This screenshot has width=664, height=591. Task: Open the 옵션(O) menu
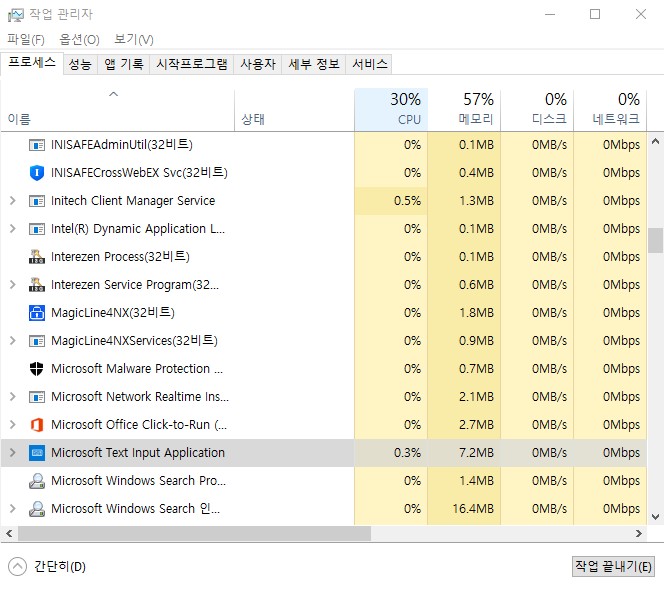[x=79, y=40]
